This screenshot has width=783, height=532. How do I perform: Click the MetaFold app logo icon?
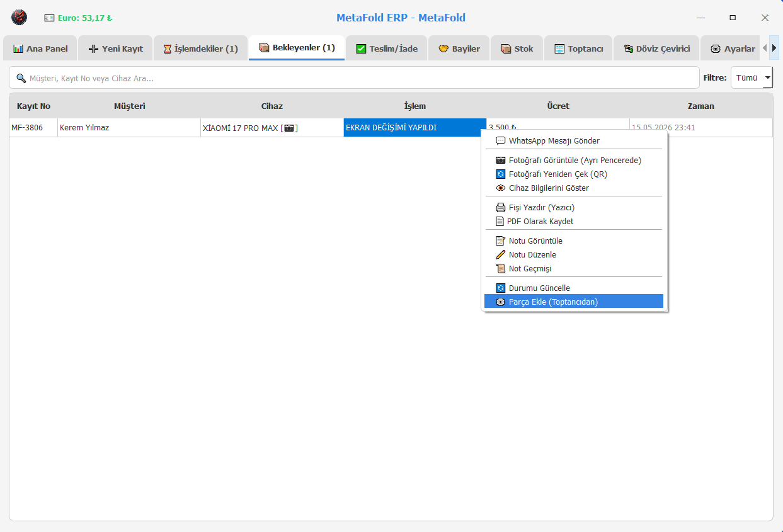click(20, 18)
